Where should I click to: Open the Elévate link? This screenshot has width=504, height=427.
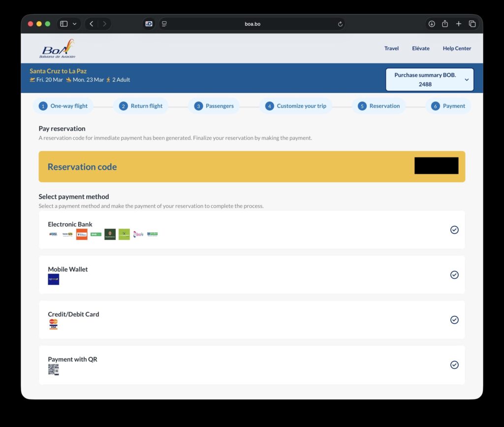coord(420,48)
